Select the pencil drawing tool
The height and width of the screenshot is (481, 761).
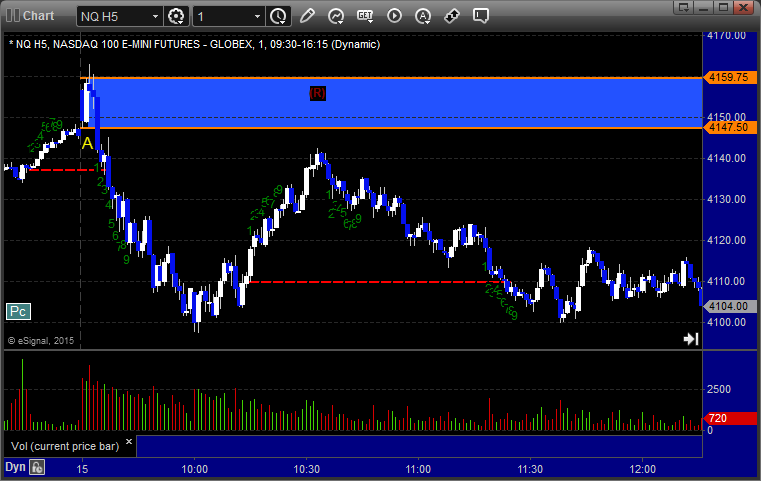[307, 16]
